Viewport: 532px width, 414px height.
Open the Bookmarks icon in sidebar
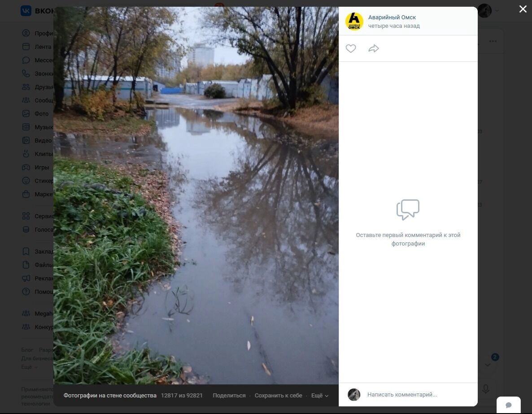coord(26,251)
